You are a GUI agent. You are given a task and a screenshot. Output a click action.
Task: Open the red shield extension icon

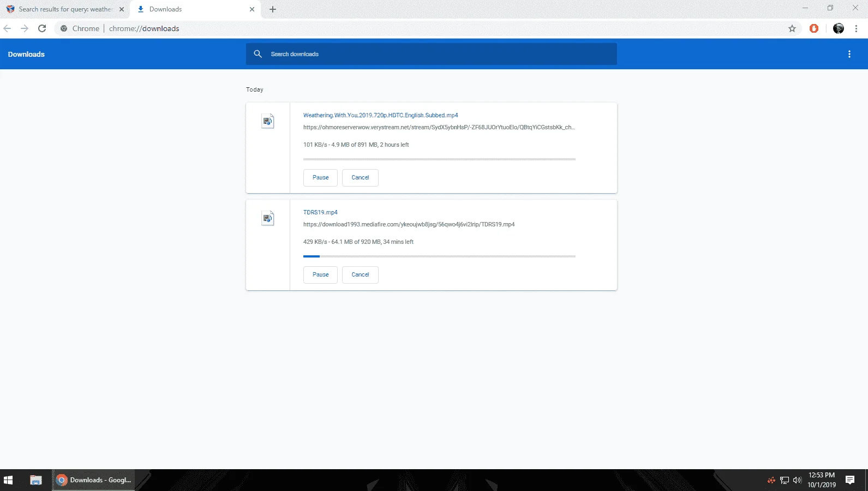tap(814, 28)
